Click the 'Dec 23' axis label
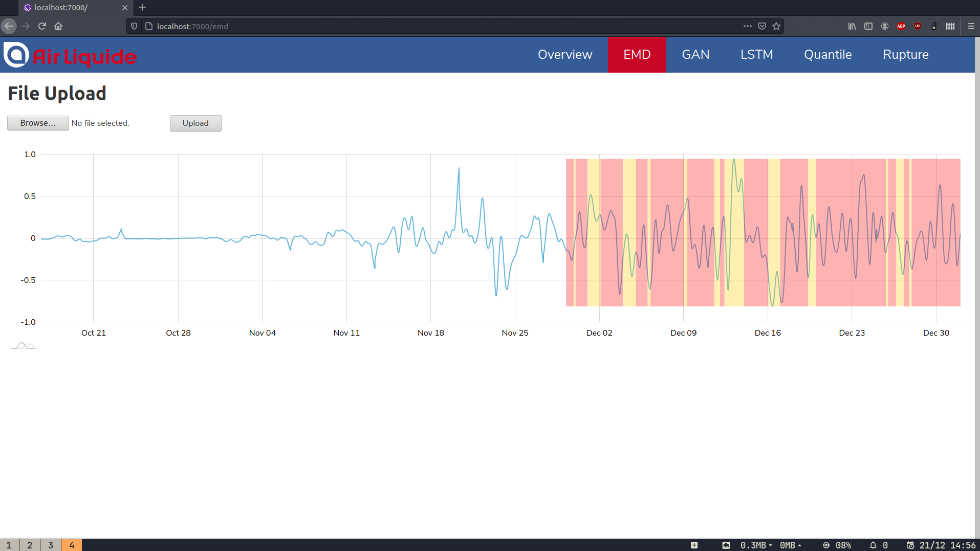The height and width of the screenshot is (551, 980). tap(852, 333)
